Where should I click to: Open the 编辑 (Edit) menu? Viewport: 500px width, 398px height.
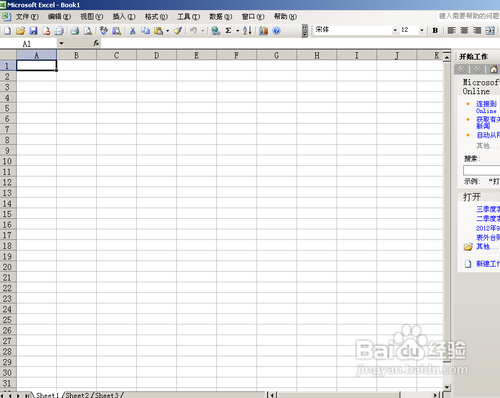tap(59, 16)
